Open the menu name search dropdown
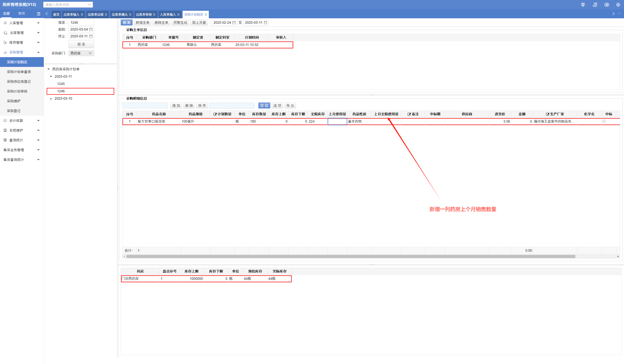 coord(89,5)
